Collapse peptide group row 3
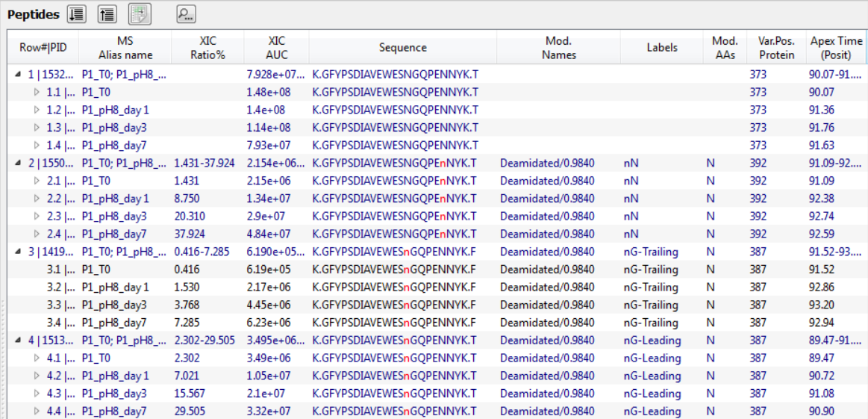Screen dimensions: 868x419 click(18, 252)
